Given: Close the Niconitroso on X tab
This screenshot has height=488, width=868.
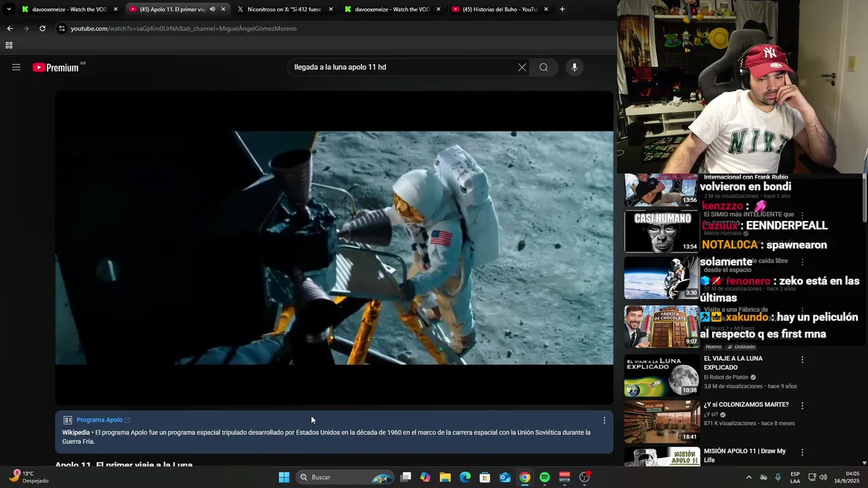Looking at the screenshot, I should tap(331, 9).
